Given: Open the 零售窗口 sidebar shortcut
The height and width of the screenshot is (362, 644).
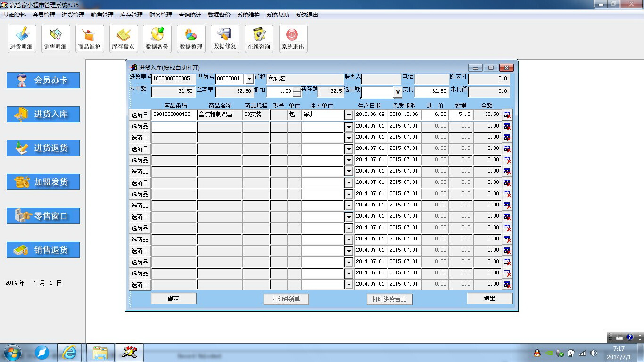Looking at the screenshot, I should point(43,216).
